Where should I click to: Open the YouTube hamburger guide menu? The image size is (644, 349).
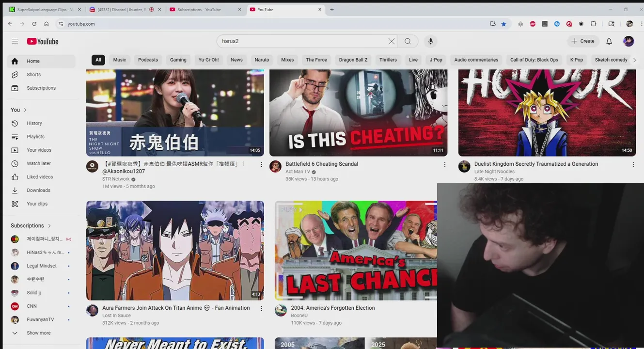tap(15, 41)
